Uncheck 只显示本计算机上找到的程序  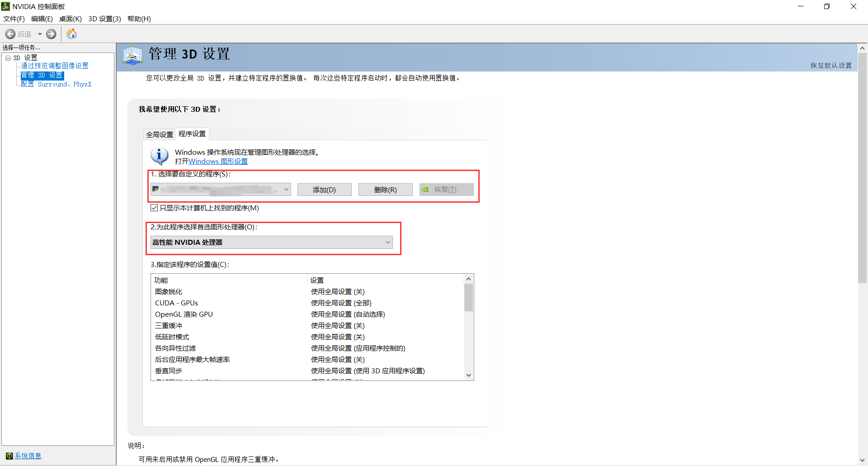(155, 208)
